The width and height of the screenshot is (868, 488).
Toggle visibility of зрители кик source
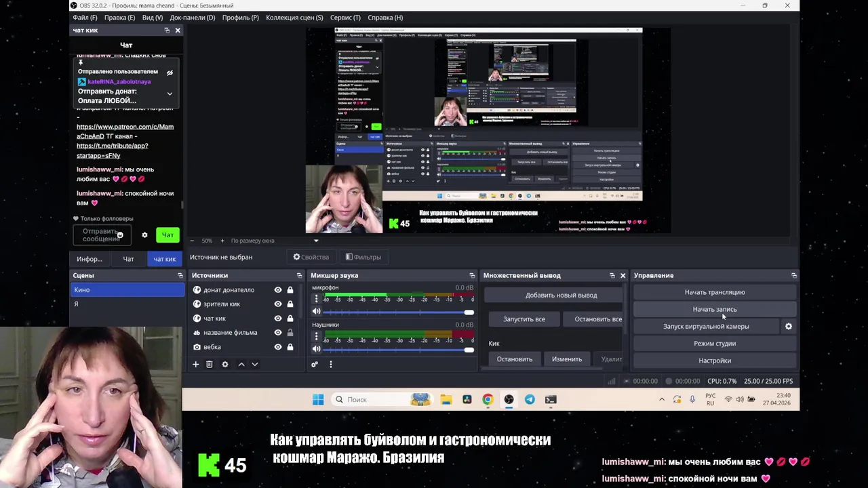pos(277,304)
